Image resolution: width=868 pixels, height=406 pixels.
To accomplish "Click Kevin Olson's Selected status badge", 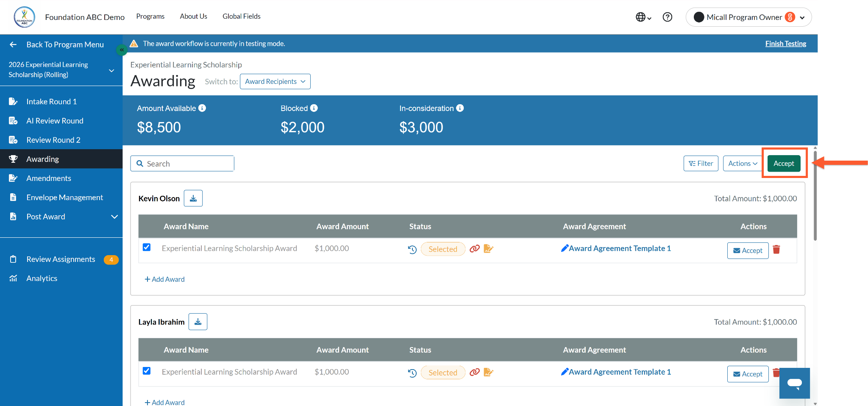I will pos(443,249).
